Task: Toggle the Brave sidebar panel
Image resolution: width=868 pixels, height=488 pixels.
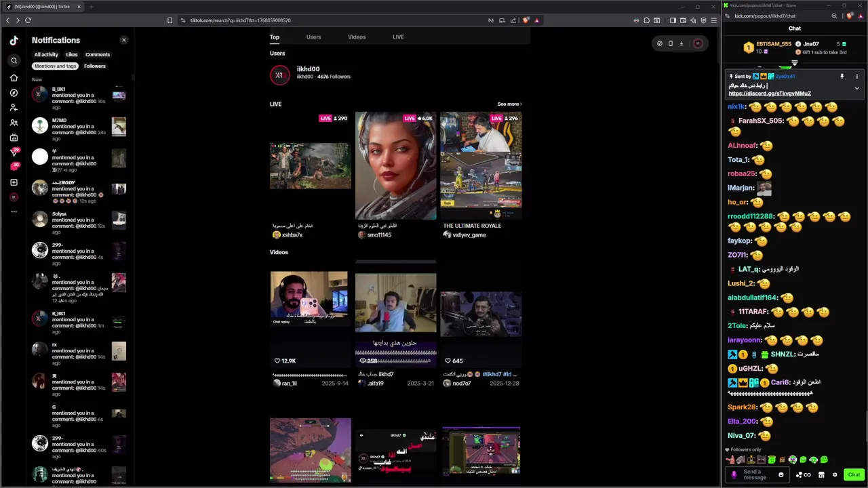Action: point(673,20)
